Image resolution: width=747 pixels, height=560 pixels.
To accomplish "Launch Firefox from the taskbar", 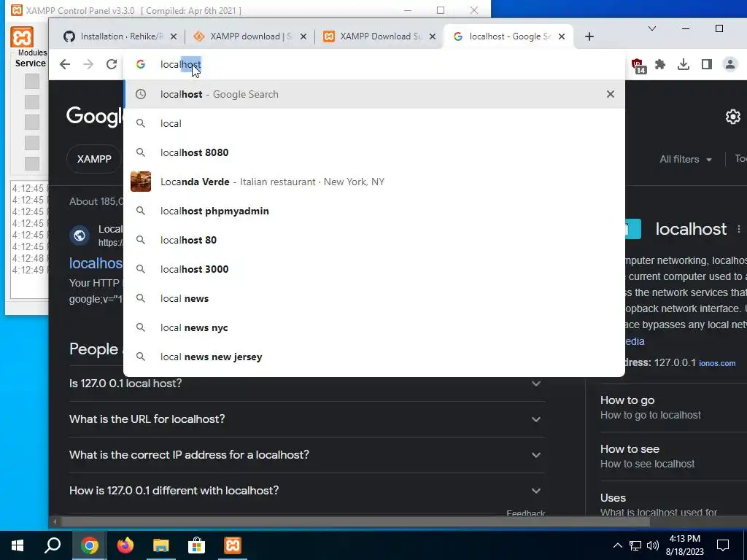I will pyautogui.click(x=125, y=545).
